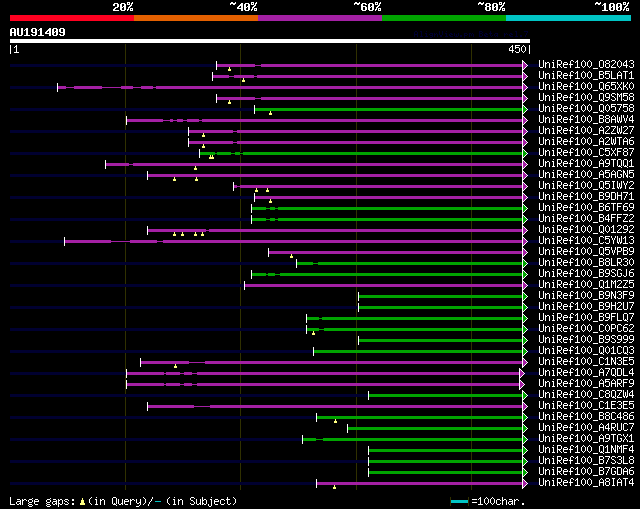Viewport: 640px width, 509px height.
Task: Click the green ~80% identity legend segment
Action: (444, 18)
